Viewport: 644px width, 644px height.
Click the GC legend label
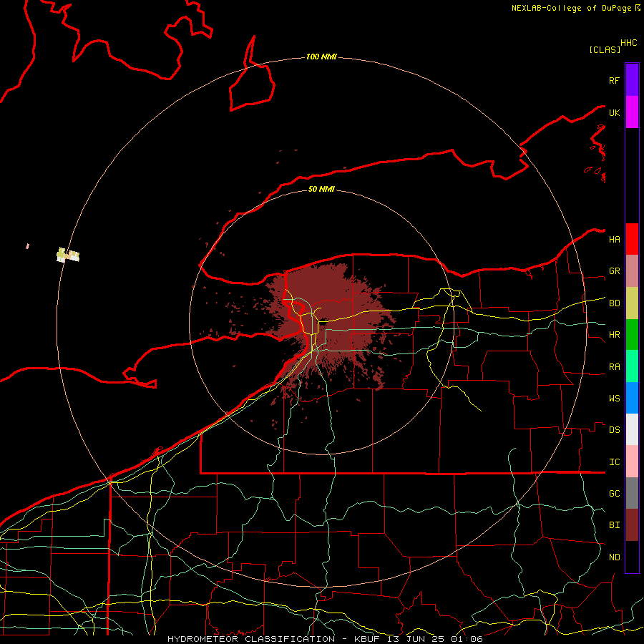[x=614, y=493]
